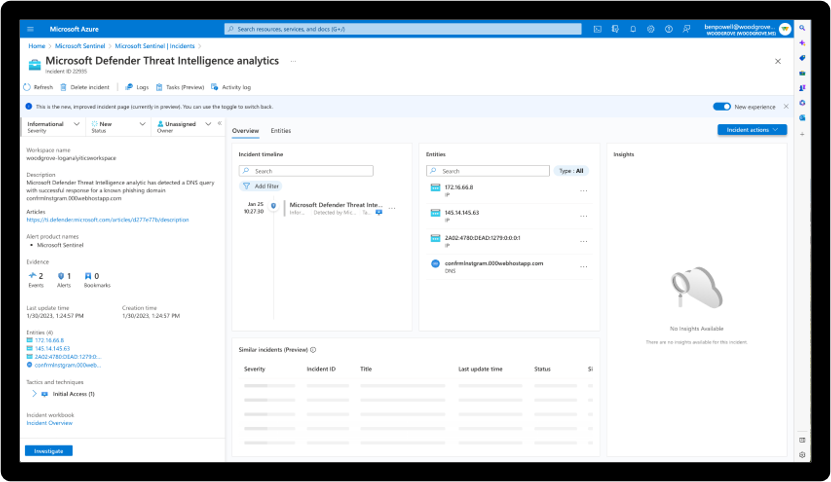The height and width of the screenshot is (482, 831).
Task: Open the browser sidebar Copilot sparkle icon
Action: (802, 43)
